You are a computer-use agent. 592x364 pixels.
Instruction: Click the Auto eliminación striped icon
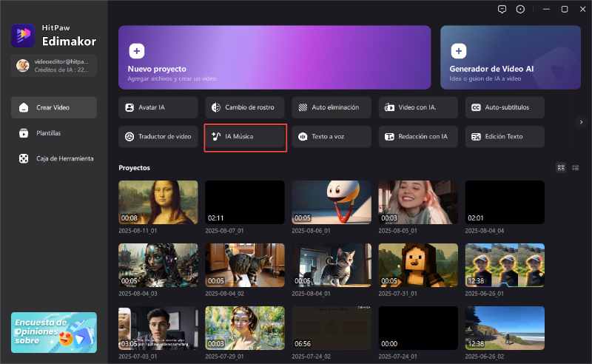[x=303, y=107]
